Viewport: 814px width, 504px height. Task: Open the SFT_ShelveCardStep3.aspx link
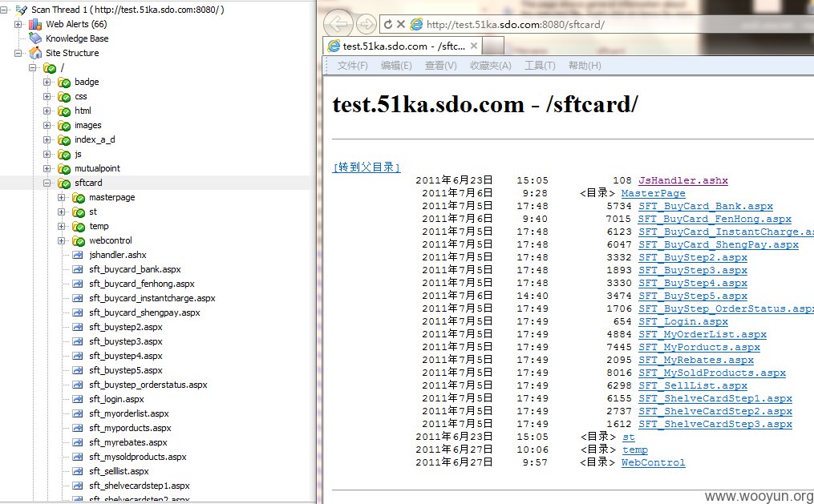pyautogui.click(x=715, y=424)
